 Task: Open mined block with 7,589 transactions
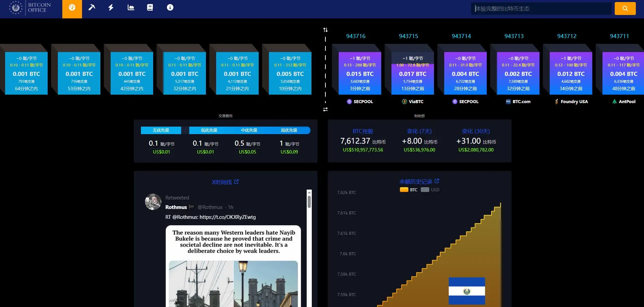click(x=518, y=73)
